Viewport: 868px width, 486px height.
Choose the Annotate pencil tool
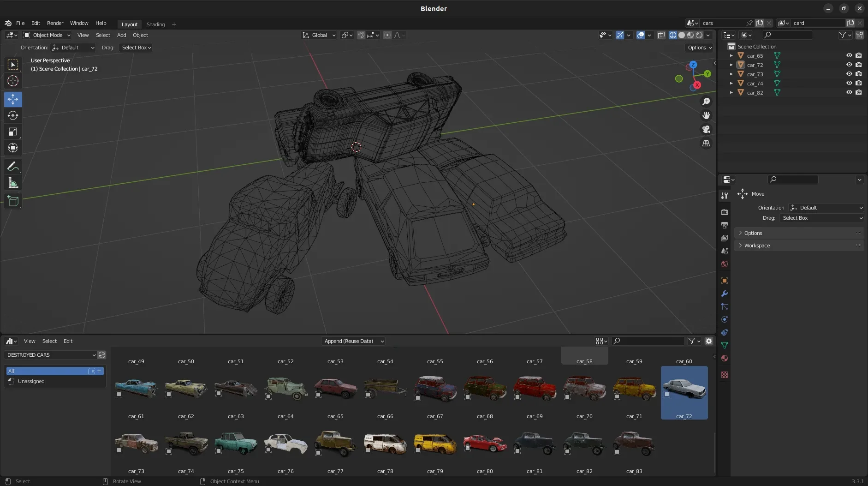click(13, 166)
